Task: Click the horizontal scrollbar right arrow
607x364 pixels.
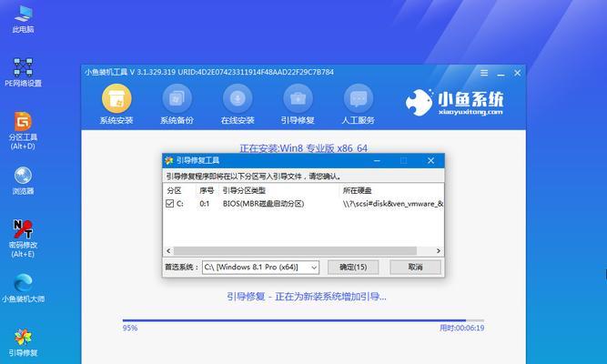Action: click(439, 251)
